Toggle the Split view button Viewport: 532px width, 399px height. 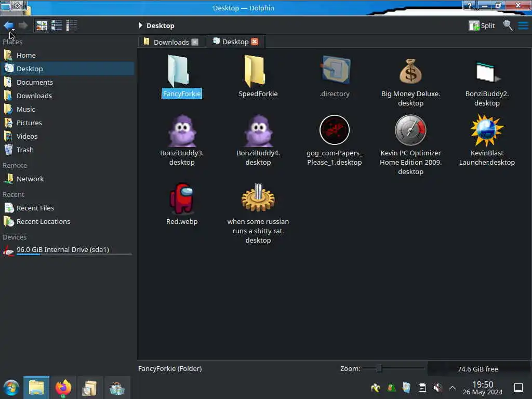click(482, 25)
